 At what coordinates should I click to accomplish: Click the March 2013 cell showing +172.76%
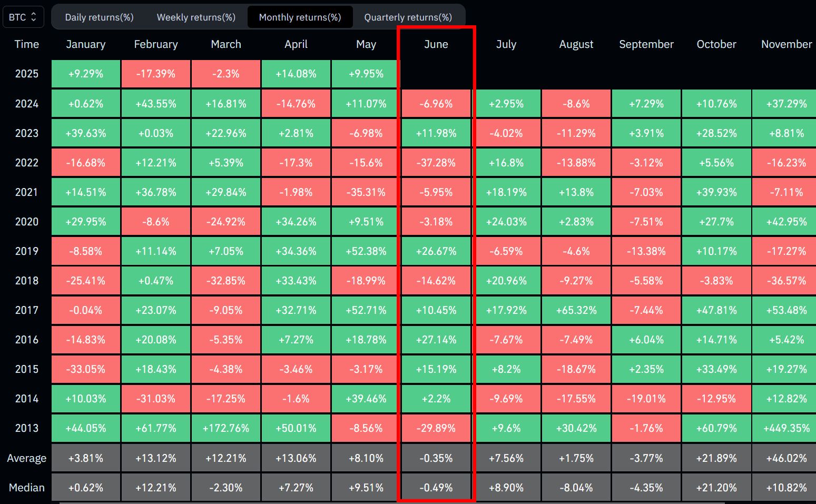[x=226, y=428]
